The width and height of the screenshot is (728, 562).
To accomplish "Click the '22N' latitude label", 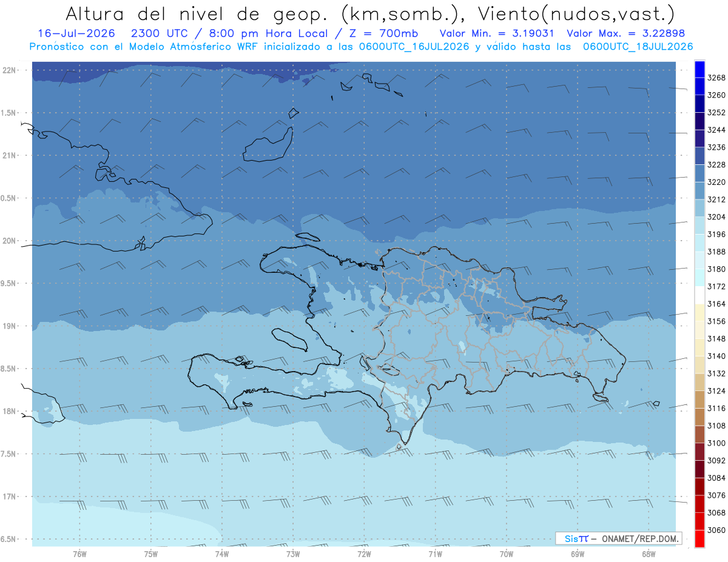I will tap(9, 70).
